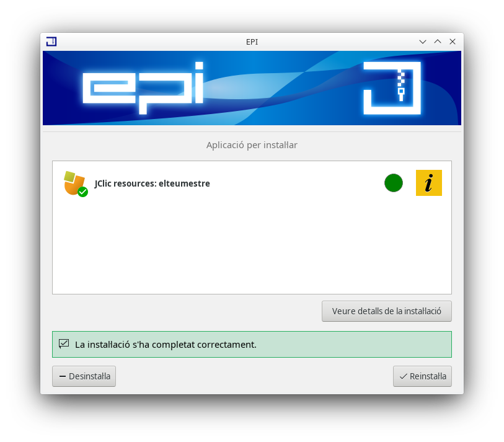Click the check icon on Reinstal·la button
This screenshot has width=504, height=442.
(x=404, y=376)
